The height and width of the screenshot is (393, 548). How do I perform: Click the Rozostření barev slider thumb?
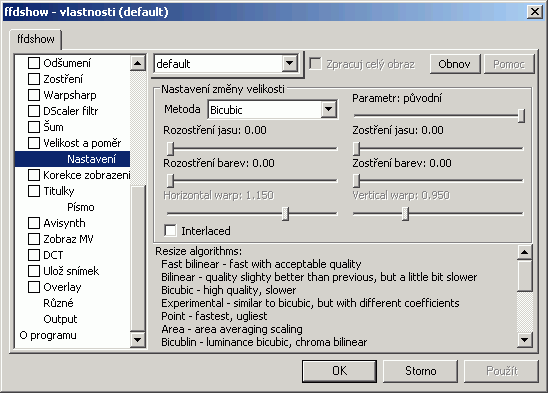pyautogui.click(x=170, y=180)
